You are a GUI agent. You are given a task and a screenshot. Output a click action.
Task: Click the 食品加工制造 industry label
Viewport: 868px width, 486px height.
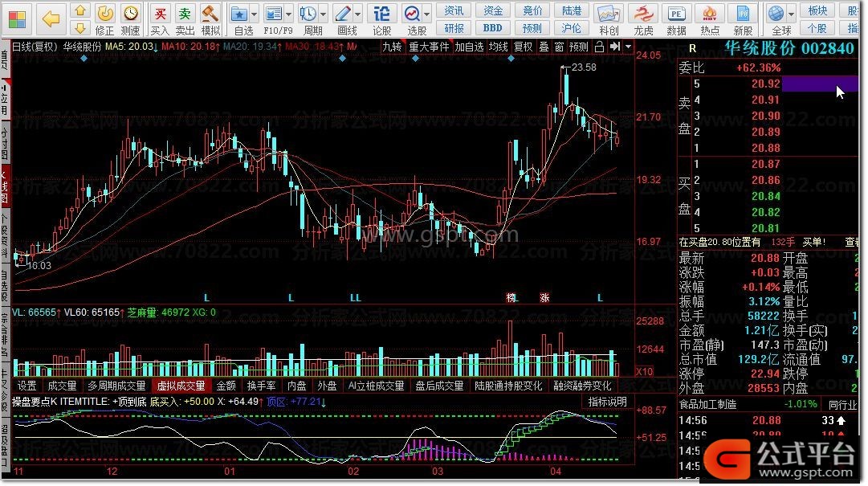point(707,405)
